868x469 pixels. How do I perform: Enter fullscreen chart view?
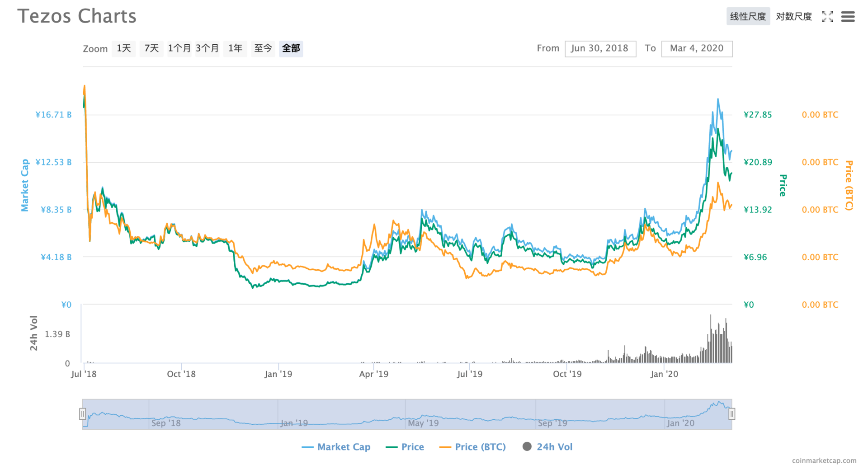pyautogui.click(x=827, y=17)
